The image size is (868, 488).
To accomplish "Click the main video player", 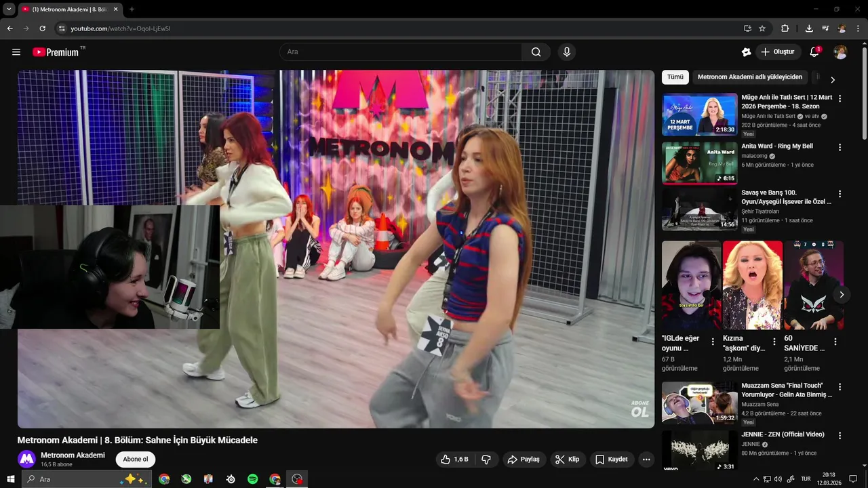I will point(336,249).
